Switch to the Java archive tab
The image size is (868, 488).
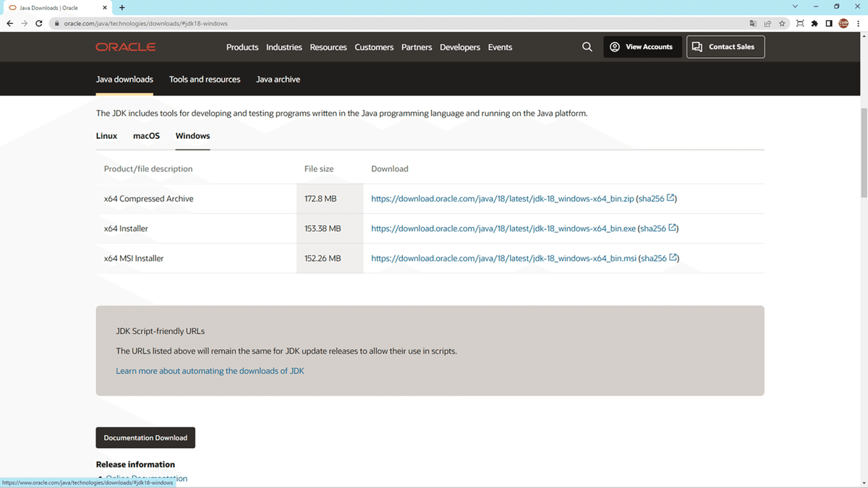coord(278,80)
